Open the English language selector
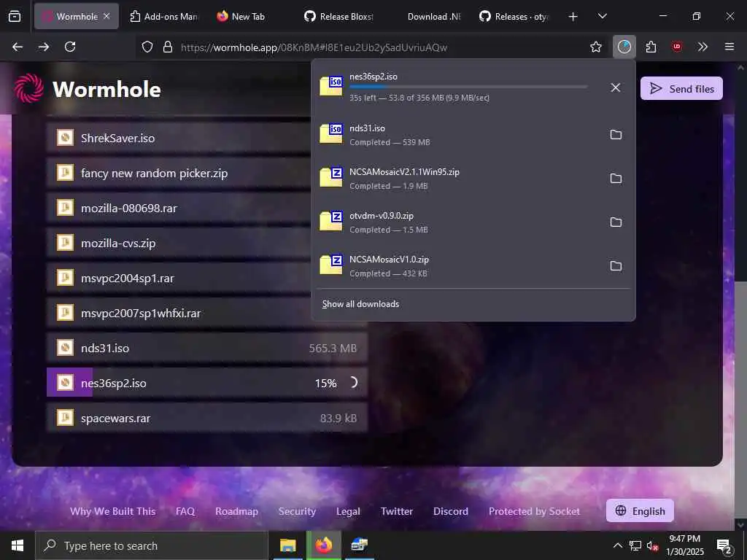Screen dimensions: 747x560 640,511
